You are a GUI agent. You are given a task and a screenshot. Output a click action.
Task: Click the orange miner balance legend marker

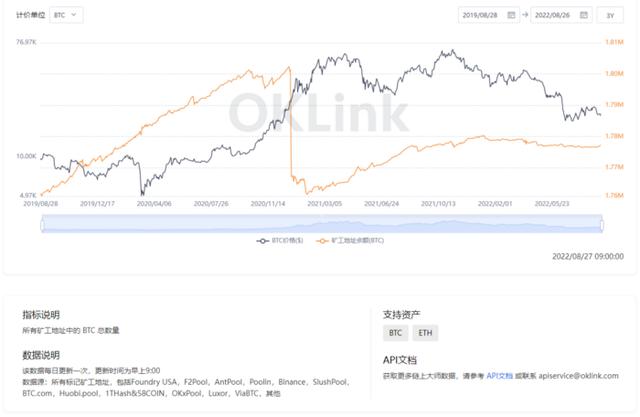tap(322, 241)
